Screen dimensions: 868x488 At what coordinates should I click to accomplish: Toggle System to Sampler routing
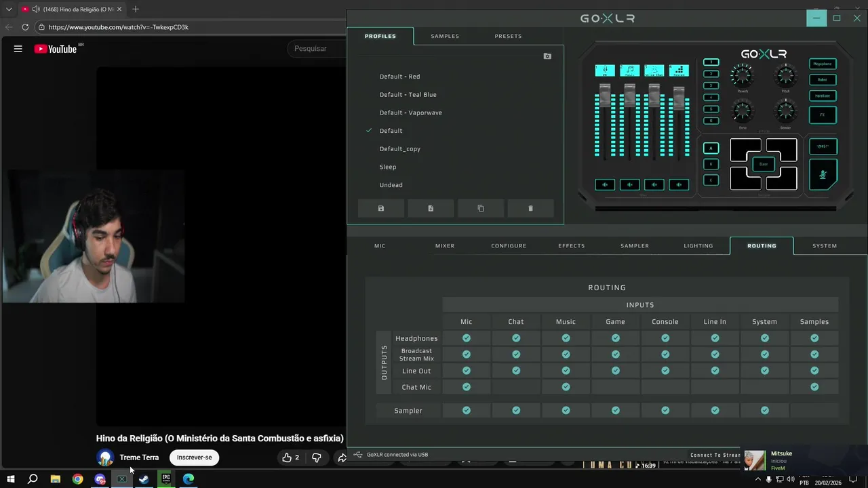765,410
